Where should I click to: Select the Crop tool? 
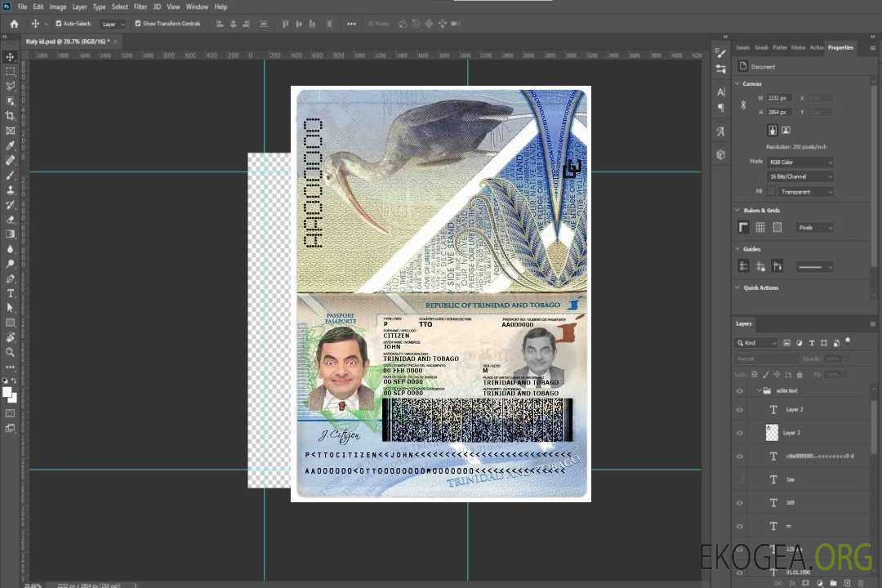coord(10,116)
